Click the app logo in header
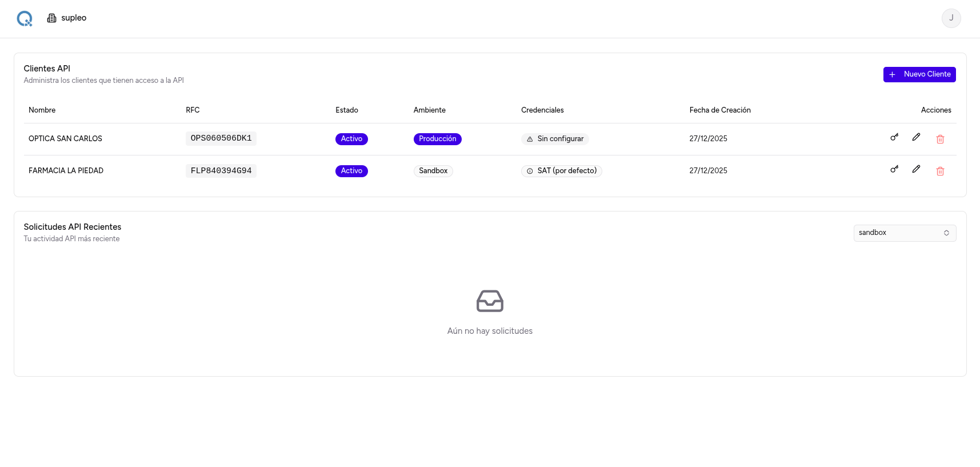This screenshot has width=980, height=467. [x=25, y=19]
